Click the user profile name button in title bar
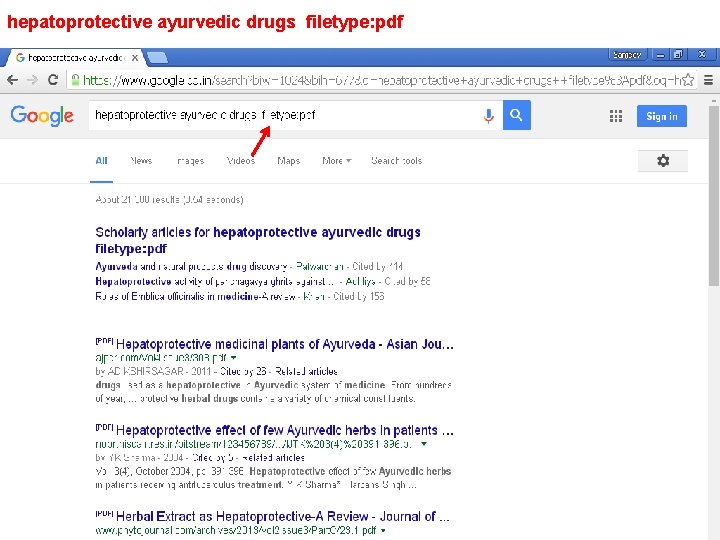720x540 pixels. pos(627,55)
